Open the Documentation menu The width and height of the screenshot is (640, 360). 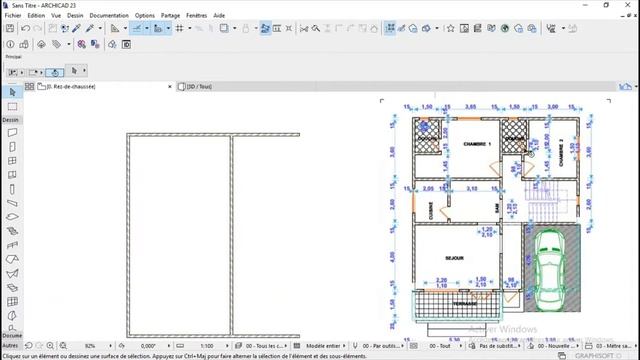pyautogui.click(x=109, y=16)
